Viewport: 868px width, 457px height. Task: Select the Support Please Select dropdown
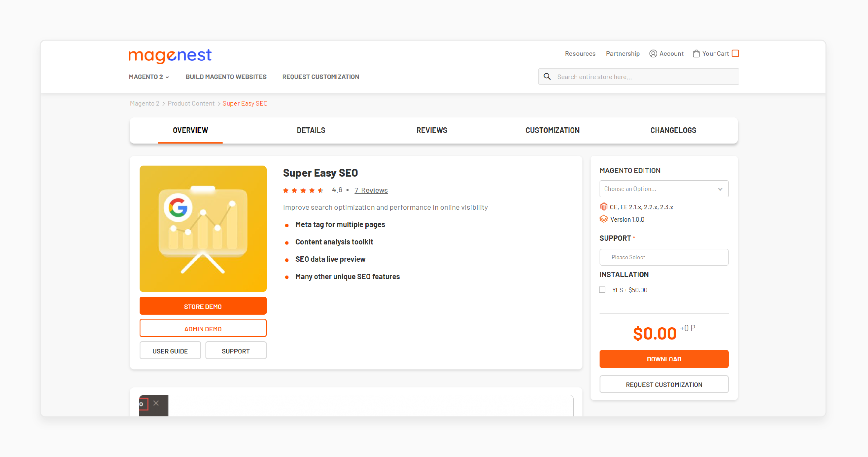pos(664,257)
